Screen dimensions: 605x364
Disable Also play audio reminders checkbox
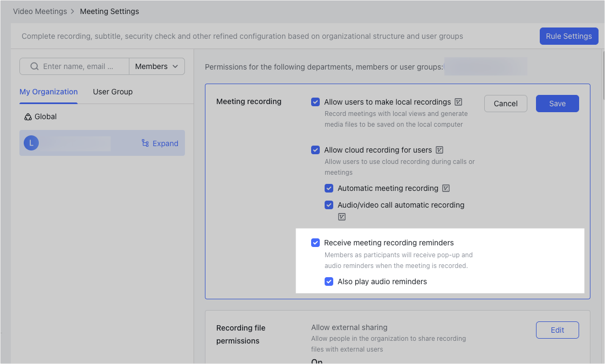pyautogui.click(x=329, y=281)
